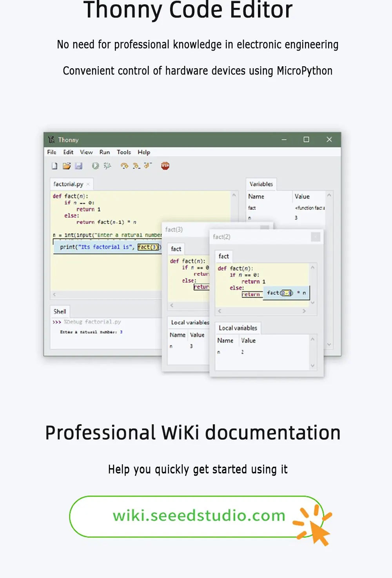Click 'return fact(n-1) * n' line in main editor
Image resolution: width=392 pixels, height=578 pixels.
(106, 222)
